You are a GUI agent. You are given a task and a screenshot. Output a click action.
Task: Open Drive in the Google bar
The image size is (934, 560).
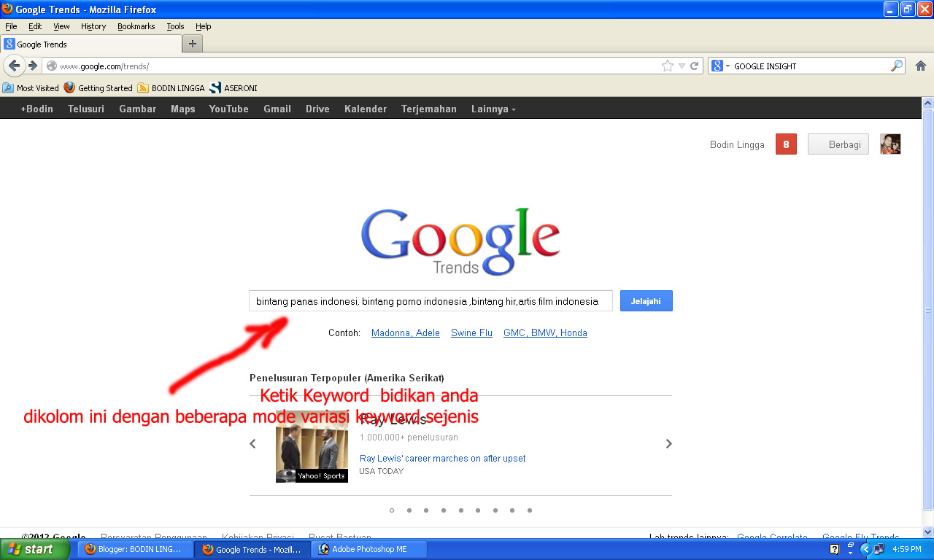pos(317,109)
